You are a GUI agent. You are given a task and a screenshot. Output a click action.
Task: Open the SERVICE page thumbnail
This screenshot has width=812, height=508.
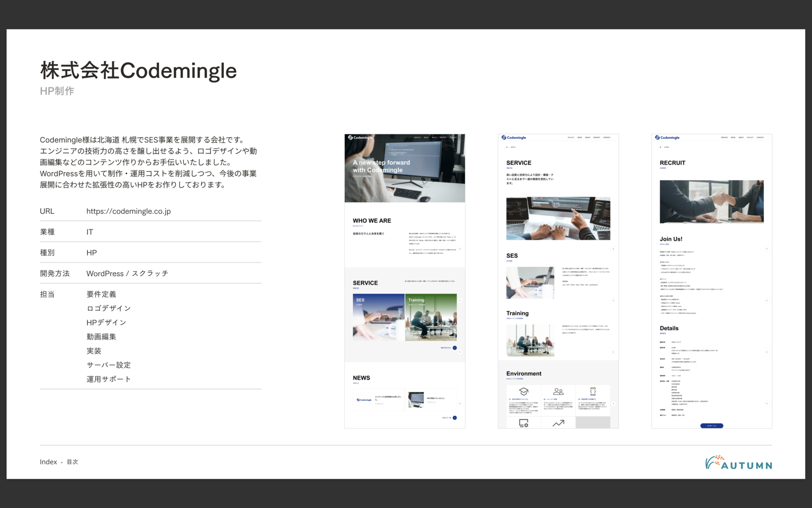coord(558,281)
